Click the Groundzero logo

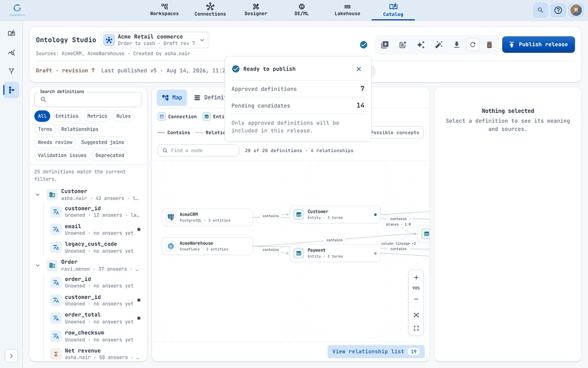tap(17, 10)
